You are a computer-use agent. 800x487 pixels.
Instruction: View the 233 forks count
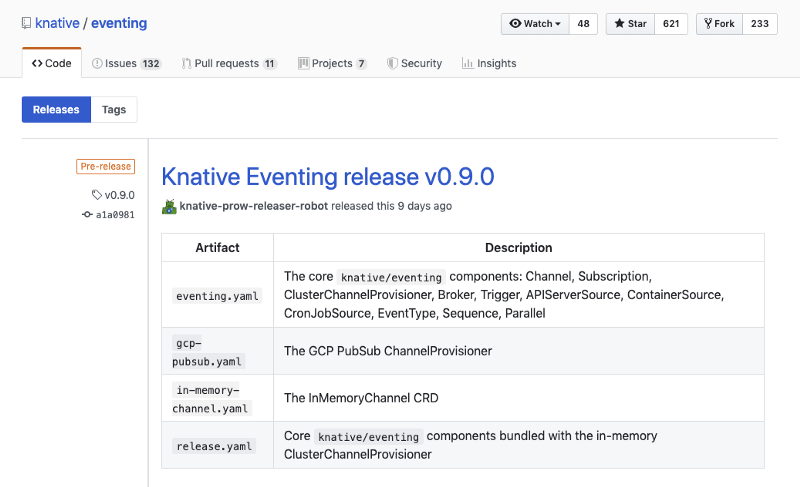click(760, 24)
